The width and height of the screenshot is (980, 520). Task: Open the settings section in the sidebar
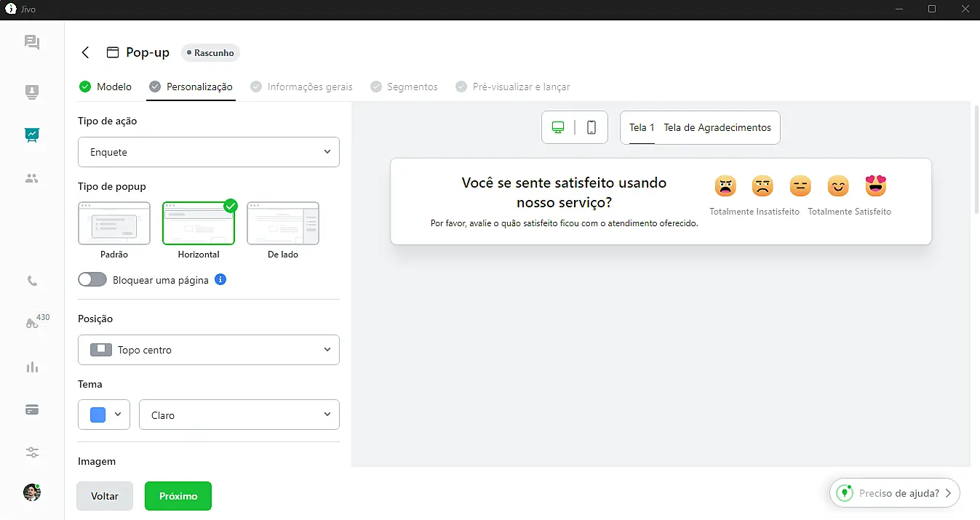pos(32,452)
